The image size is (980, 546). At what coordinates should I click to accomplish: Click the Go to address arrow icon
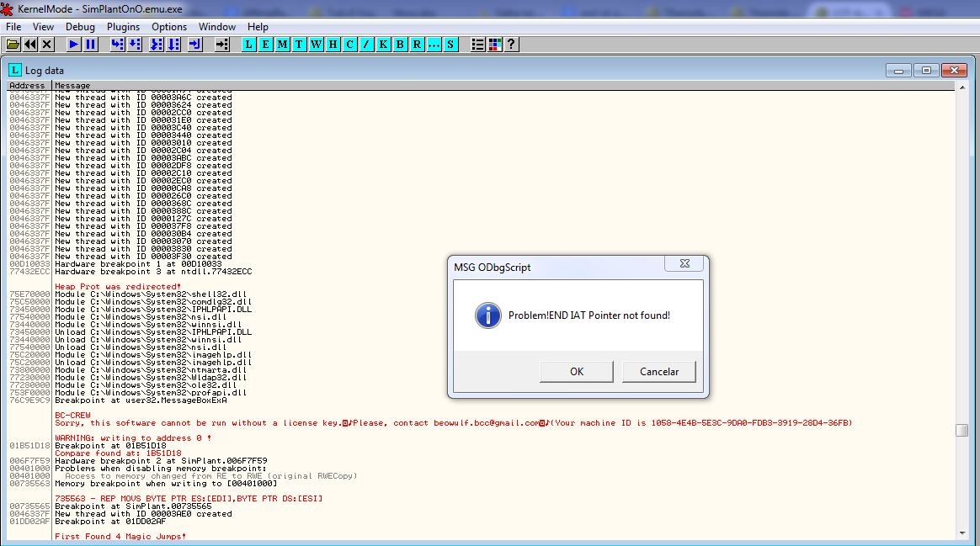click(x=222, y=45)
